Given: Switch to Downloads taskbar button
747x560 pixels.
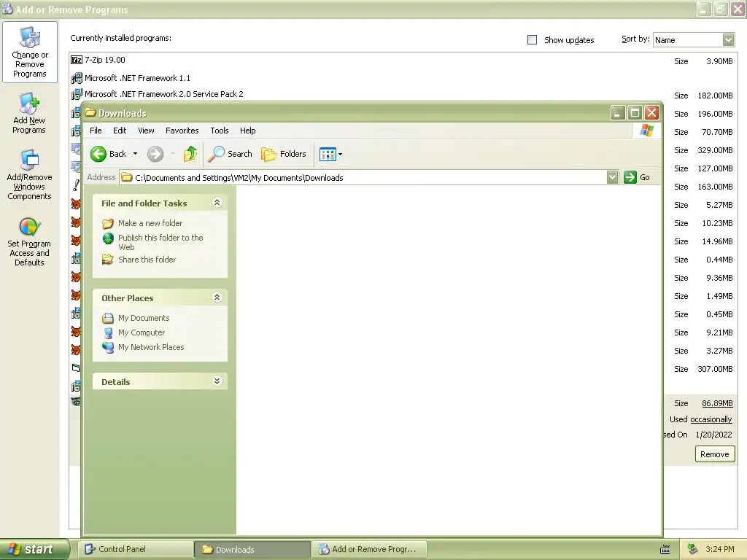Looking at the screenshot, I should click(x=252, y=550).
